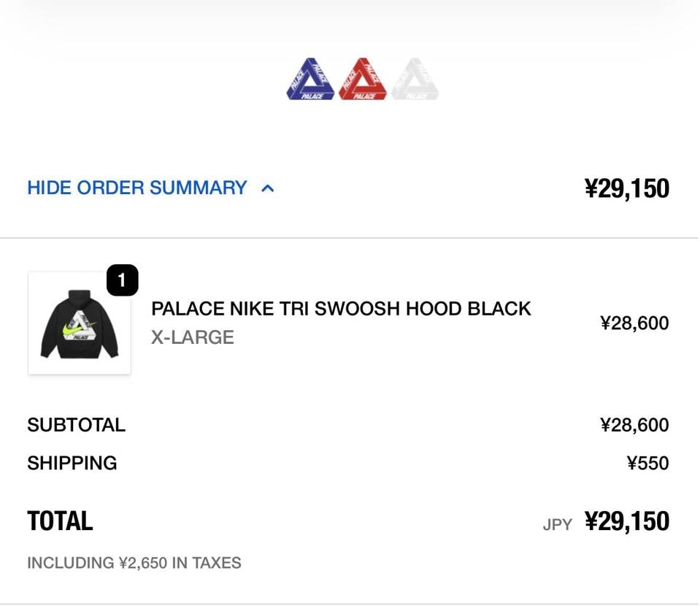Screen dimensions: 700x606
Task: Click the ¥28,600 price beside the product name
Action: point(634,323)
